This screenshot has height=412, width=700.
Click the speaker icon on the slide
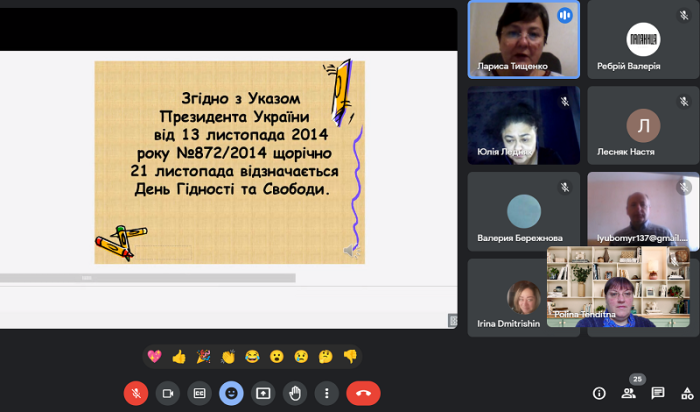pos(351,250)
